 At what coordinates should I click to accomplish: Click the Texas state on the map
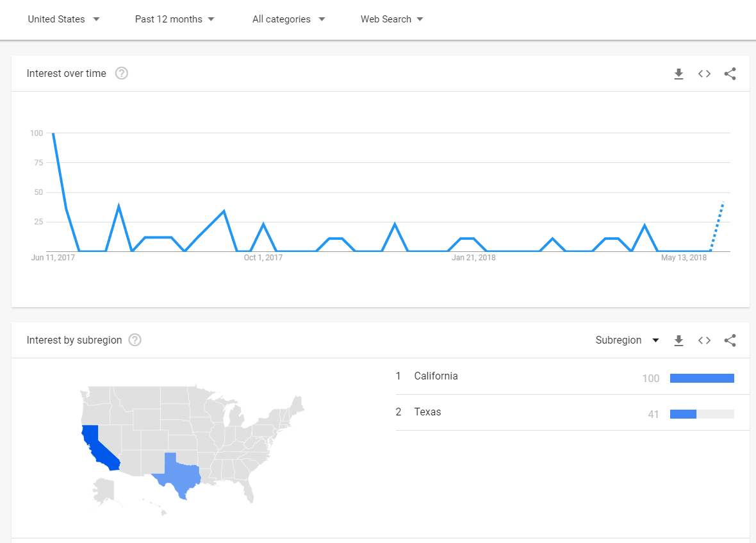pyautogui.click(x=177, y=473)
